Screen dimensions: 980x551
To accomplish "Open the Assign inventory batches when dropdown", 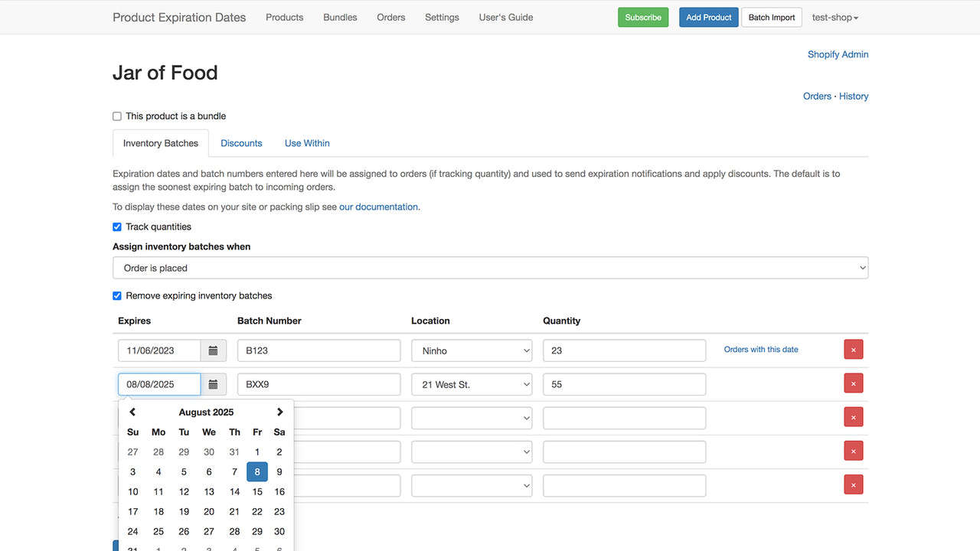I will (x=490, y=267).
